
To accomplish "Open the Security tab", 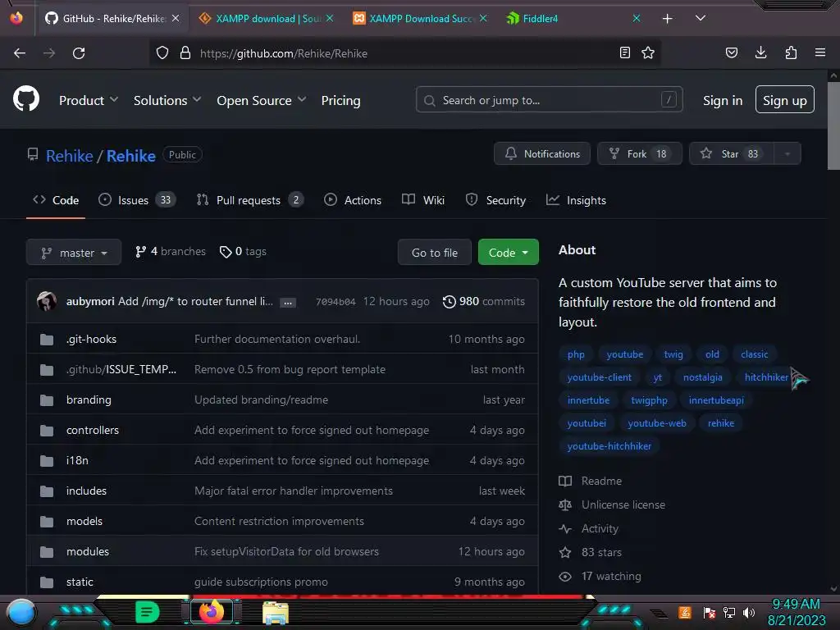I will [495, 200].
